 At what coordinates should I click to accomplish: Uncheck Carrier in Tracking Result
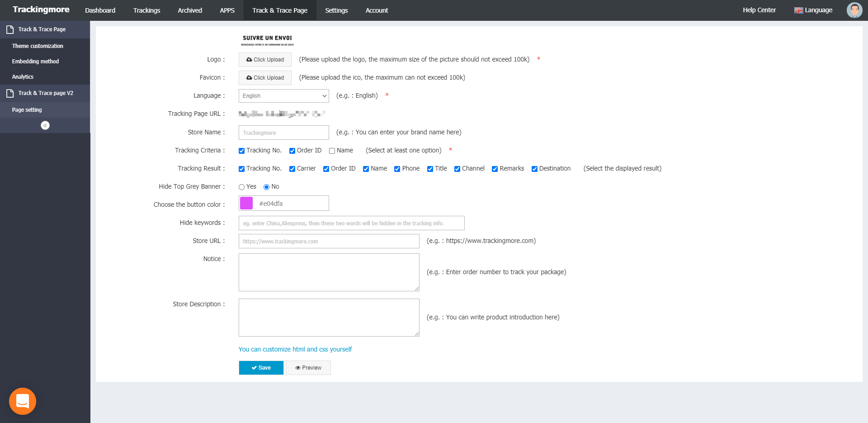292,169
